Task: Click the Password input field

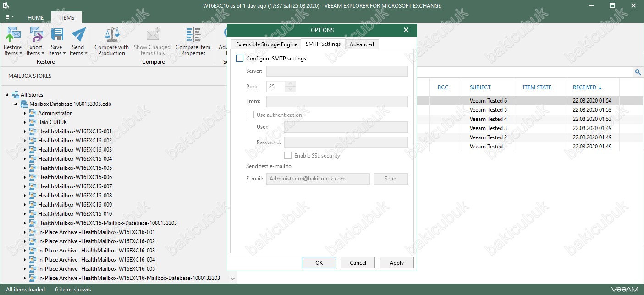Action: 346,142
